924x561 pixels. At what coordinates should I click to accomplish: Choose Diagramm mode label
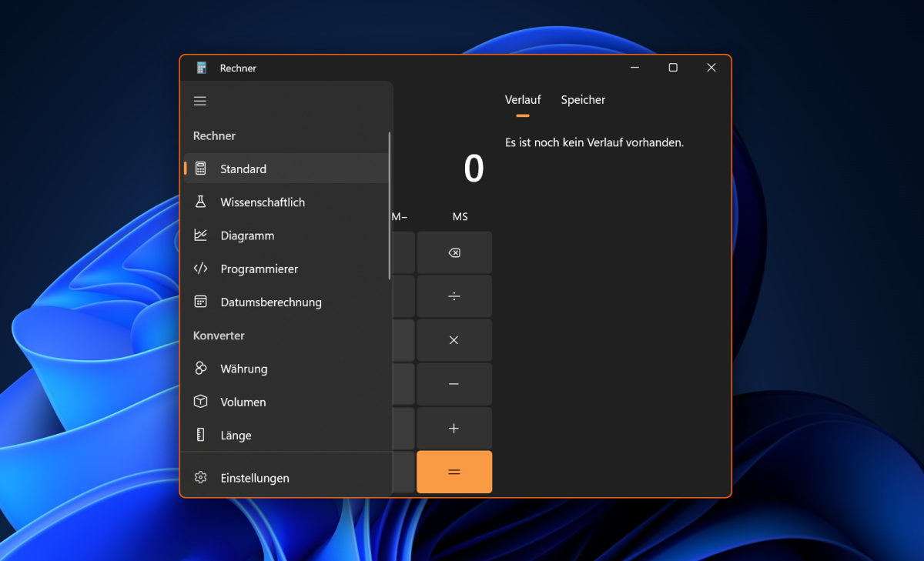pyautogui.click(x=247, y=235)
